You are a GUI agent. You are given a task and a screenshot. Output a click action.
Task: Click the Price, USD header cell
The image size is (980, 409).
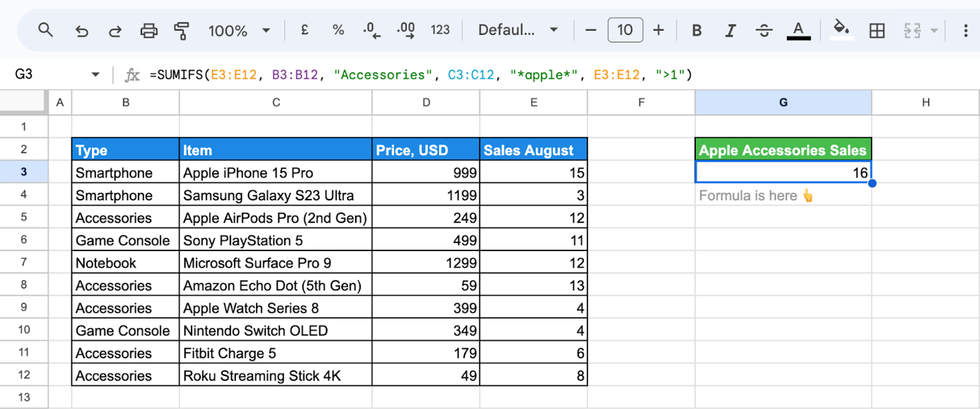426,150
